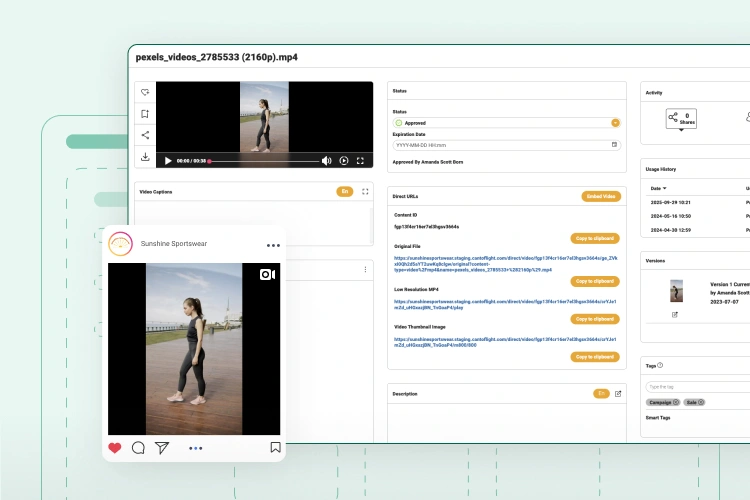Image resolution: width=750 pixels, height=500 pixels.
Task: Click the share icon left of the video
Action: [145, 135]
